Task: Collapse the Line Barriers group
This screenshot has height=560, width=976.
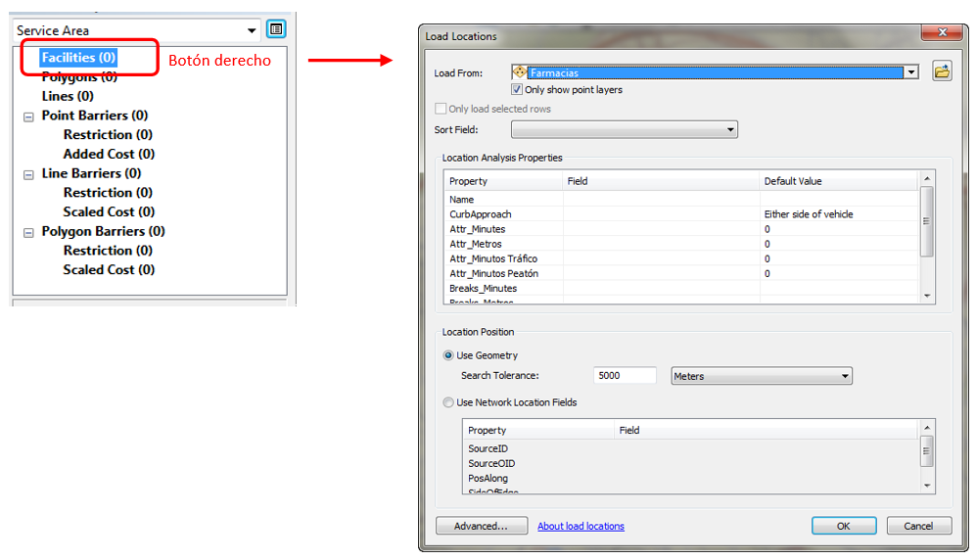Action: (28, 173)
